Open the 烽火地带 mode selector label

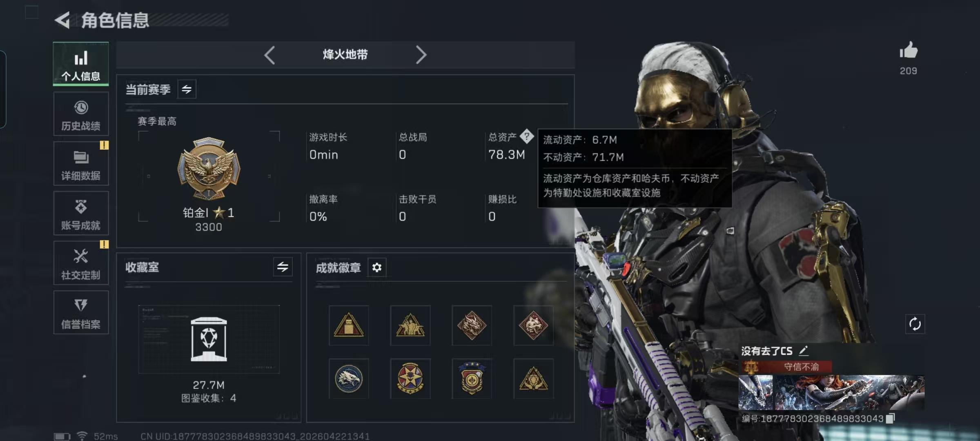[345, 54]
